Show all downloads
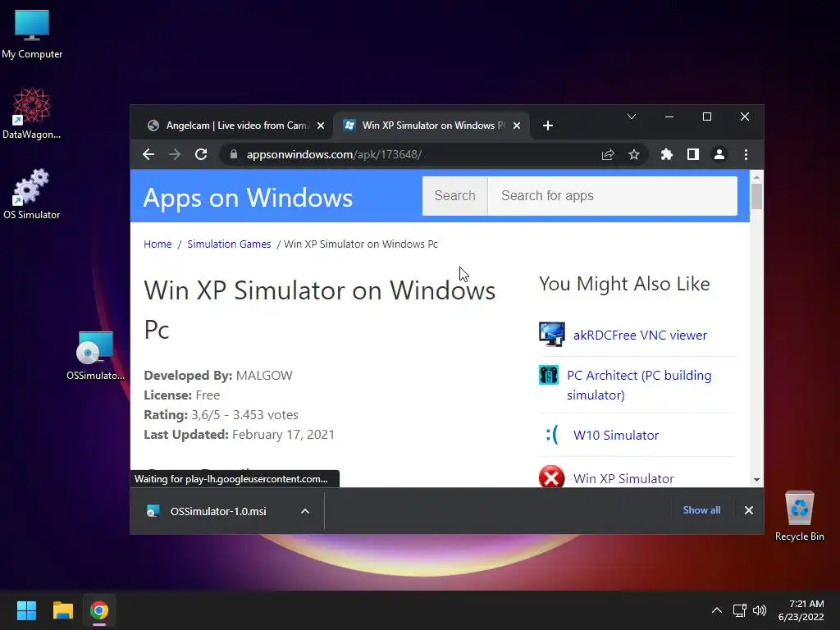This screenshot has width=840, height=630. click(x=701, y=510)
